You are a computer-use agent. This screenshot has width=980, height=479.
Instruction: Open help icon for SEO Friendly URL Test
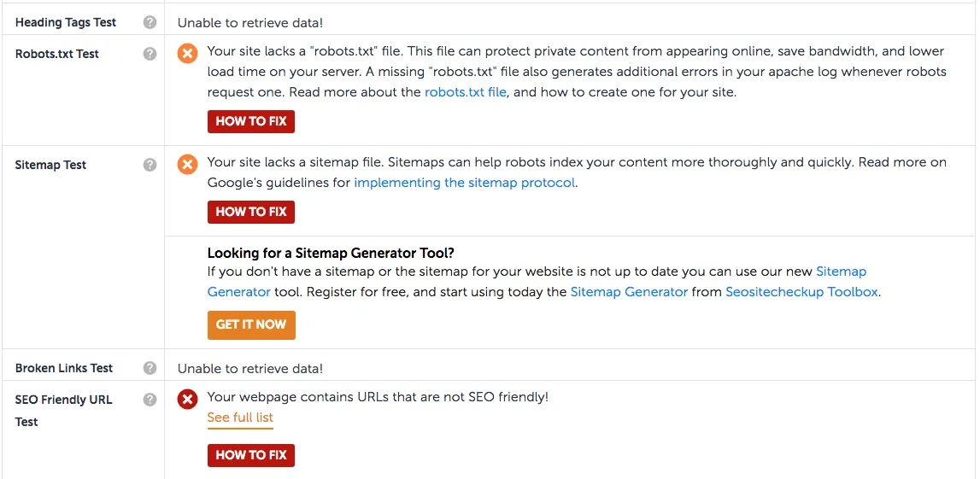tap(150, 400)
